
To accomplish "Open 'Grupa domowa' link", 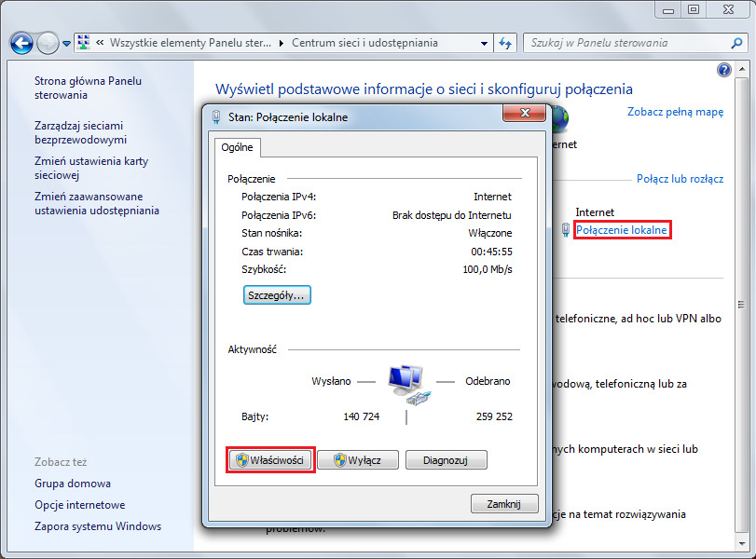I will [x=73, y=484].
